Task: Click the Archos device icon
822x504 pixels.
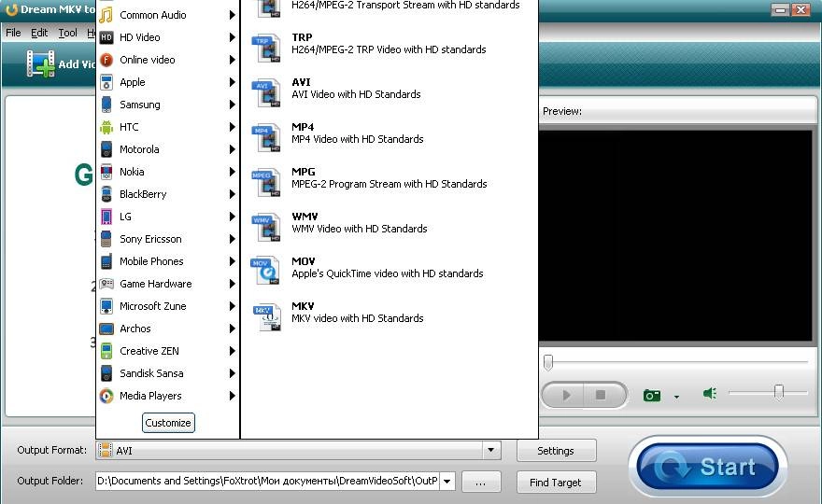Action: pos(106,329)
